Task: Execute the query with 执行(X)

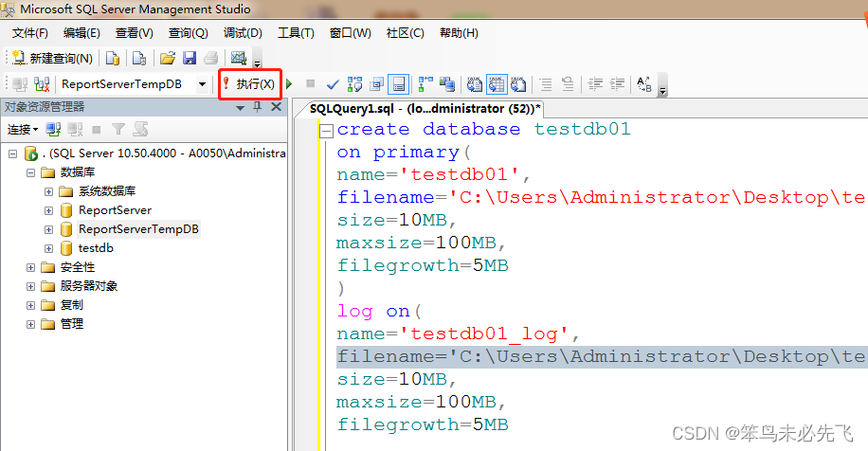Action: click(249, 84)
